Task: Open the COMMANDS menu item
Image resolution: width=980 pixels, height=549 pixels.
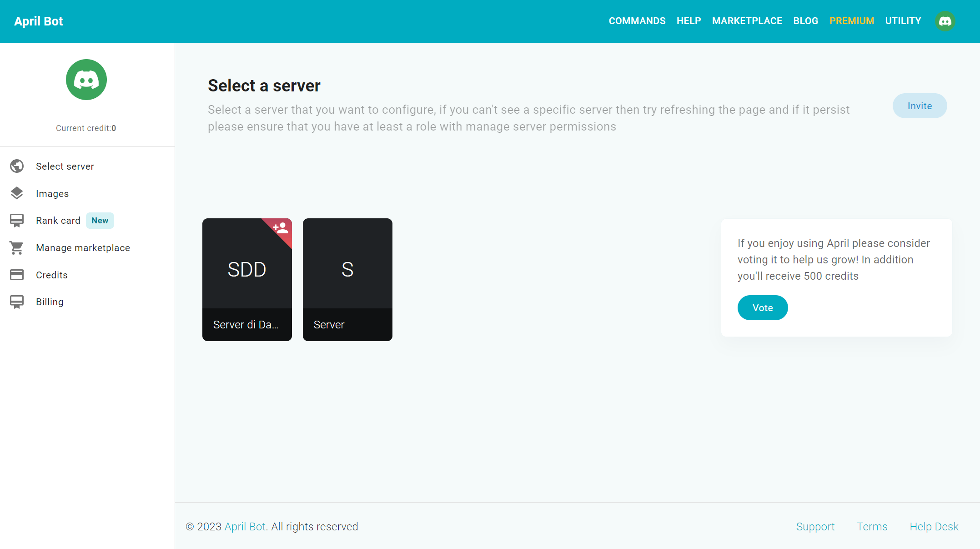Action: coord(637,21)
